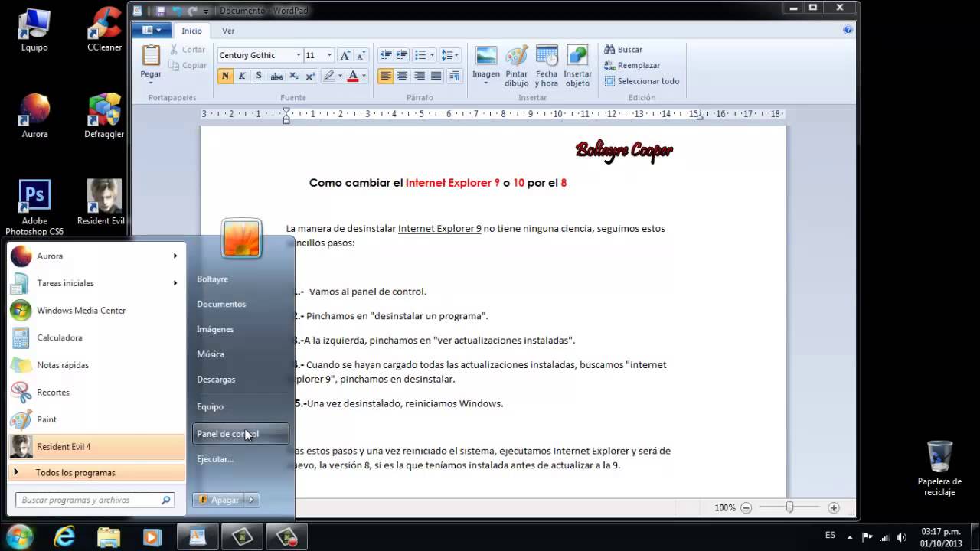Click Reemplazar replace button

tap(632, 65)
